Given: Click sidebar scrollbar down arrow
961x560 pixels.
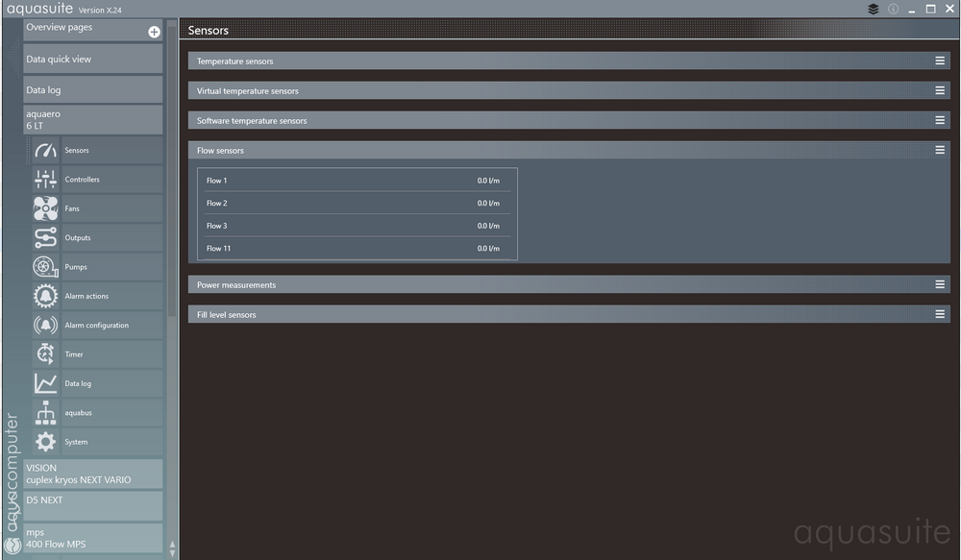Looking at the screenshot, I should click(172, 553).
